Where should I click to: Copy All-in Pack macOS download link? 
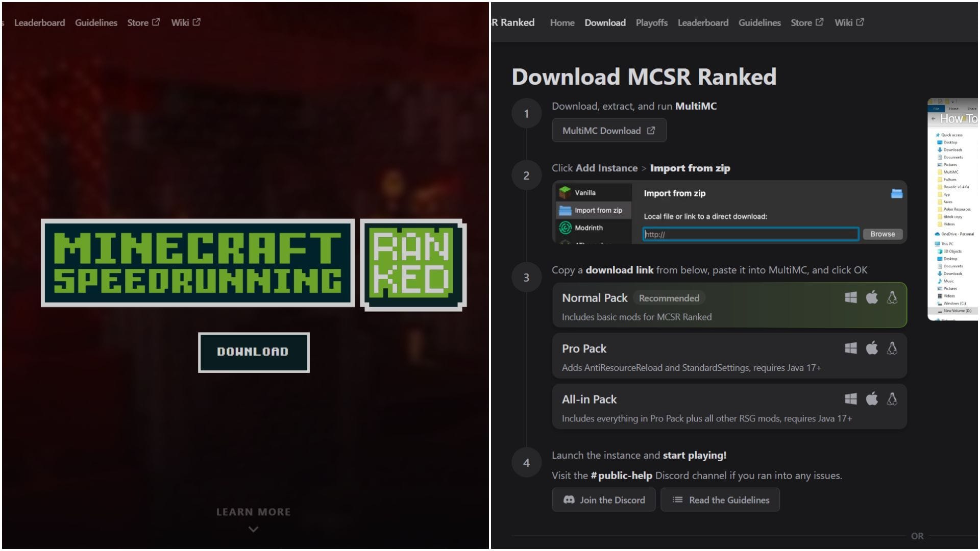[872, 398]
